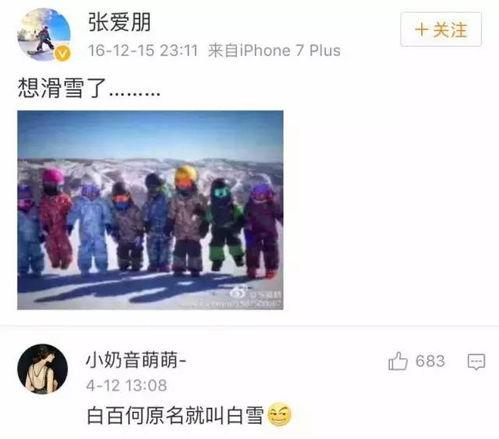This screenshot has width=499, height=439.
Task: Open the skiing kids photo thumbnail
Action: coord(150,210)
